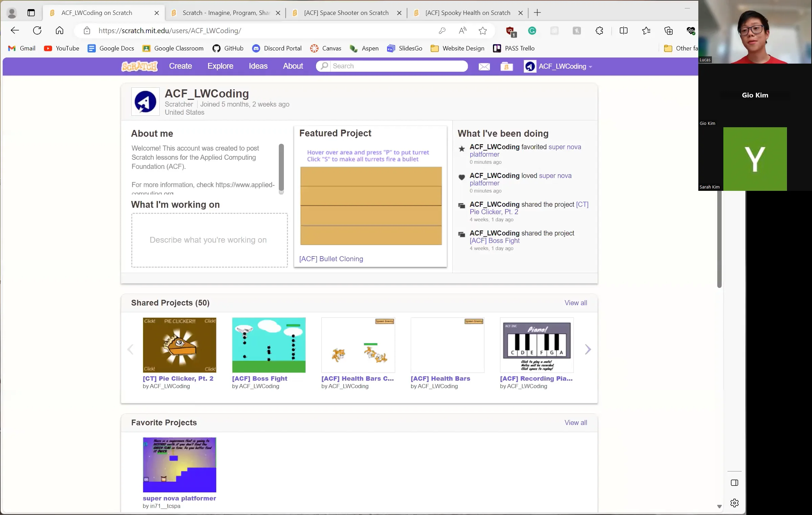Open Scratch messages via the envelope icon
The height and width of the screenshot is (515, 812).
click(x=484, y=66)
